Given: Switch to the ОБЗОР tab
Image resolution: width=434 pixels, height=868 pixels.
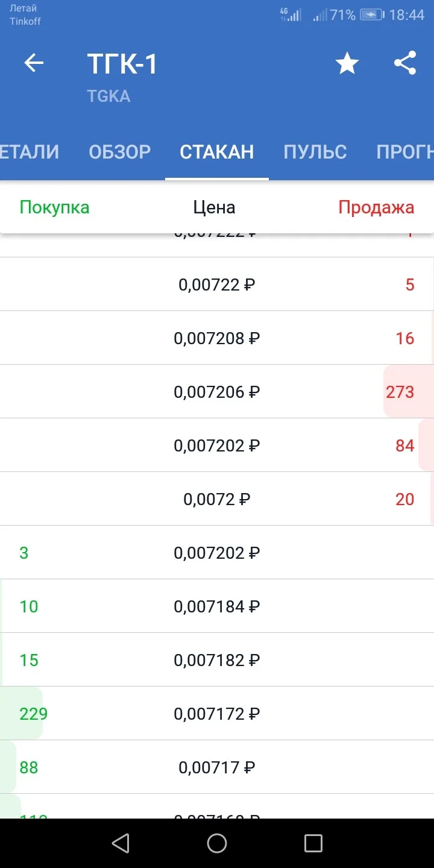Looking at the screenshot, I should pyautogui.click(x=120, y=152).
